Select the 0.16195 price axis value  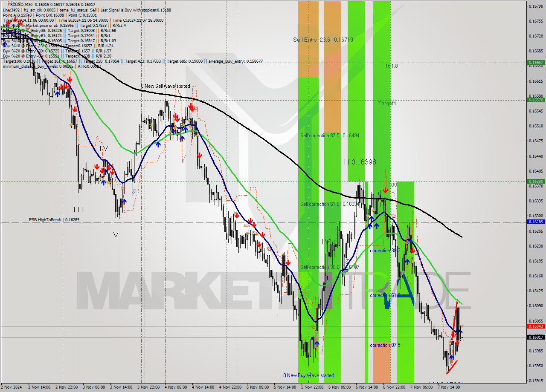(536, 261)
